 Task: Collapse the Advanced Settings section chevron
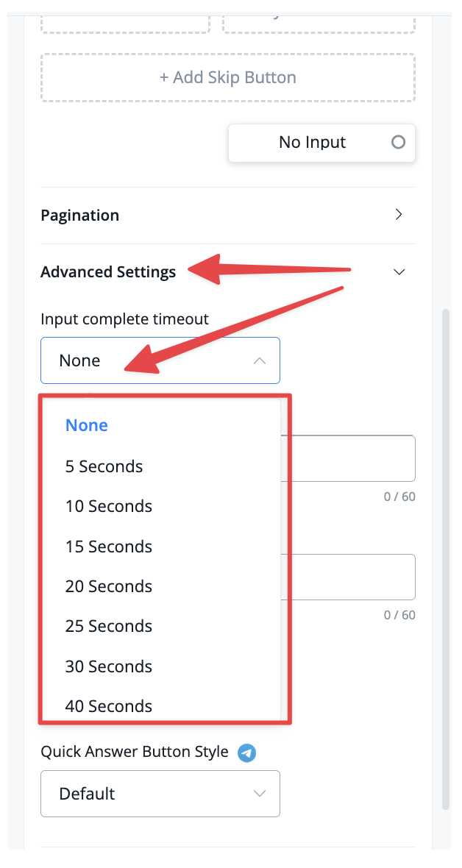[x=399, y=272]
